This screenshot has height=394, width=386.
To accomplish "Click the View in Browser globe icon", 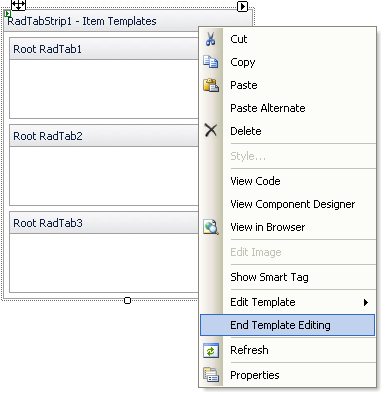I will click(211, 227).
